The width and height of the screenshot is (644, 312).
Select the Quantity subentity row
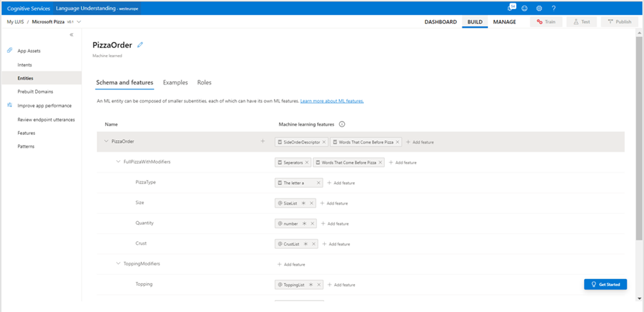click(x=361, y=223)
